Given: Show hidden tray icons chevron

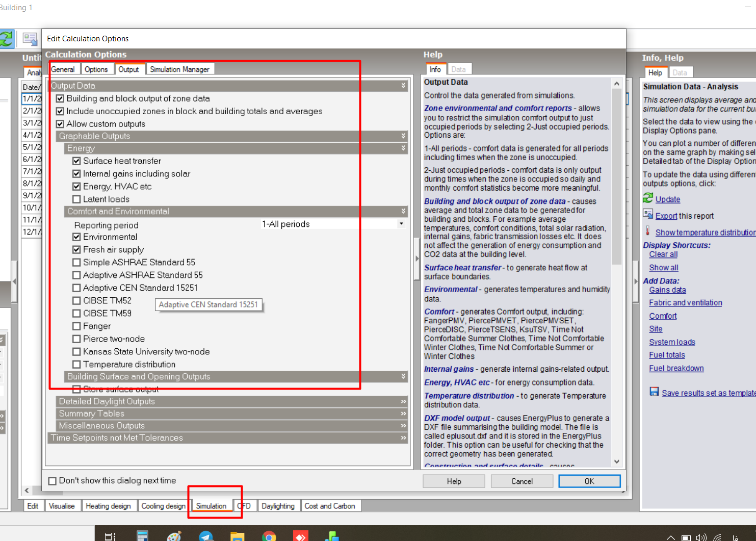Looking at the screenshot, I should tap(671, 537).
